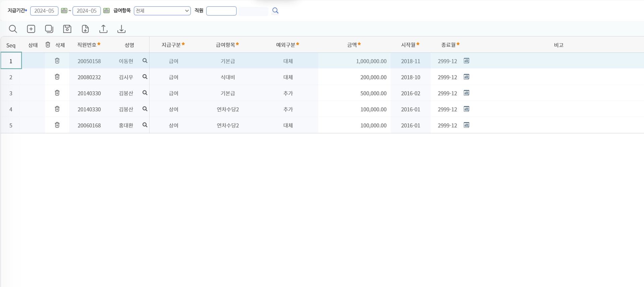Image resolution: width=644 pixels, height=287 pixels.
Task: Click the 종료월 column header
Action: pyautogui.click(x=450, y=45)
